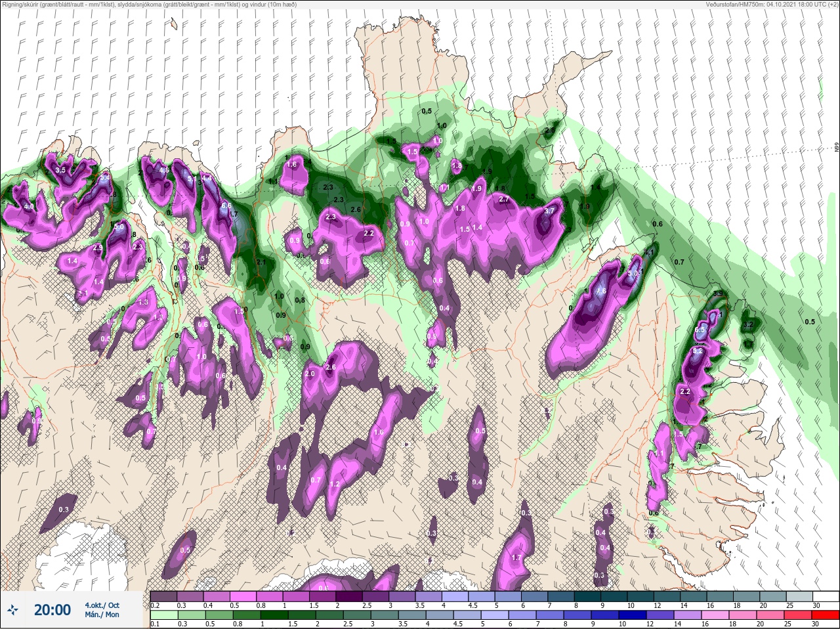Click the 2.1 value in the dark green area
The width and height of the screenshot is (840, 629).
[x=261, y=263]
